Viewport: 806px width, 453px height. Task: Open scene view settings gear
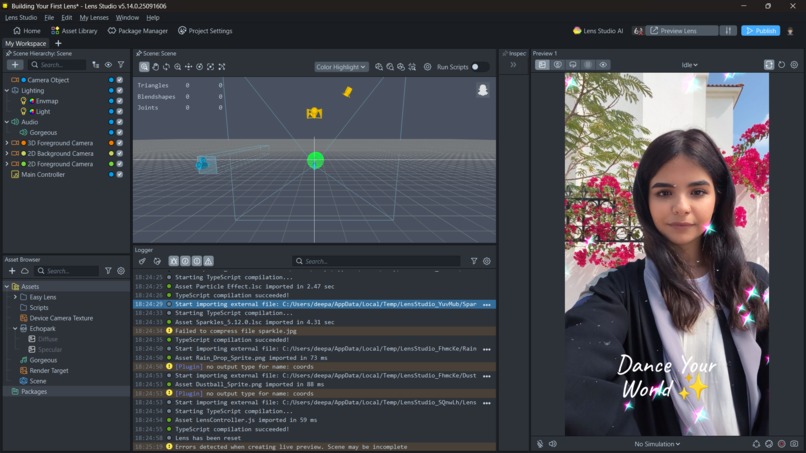427,67
